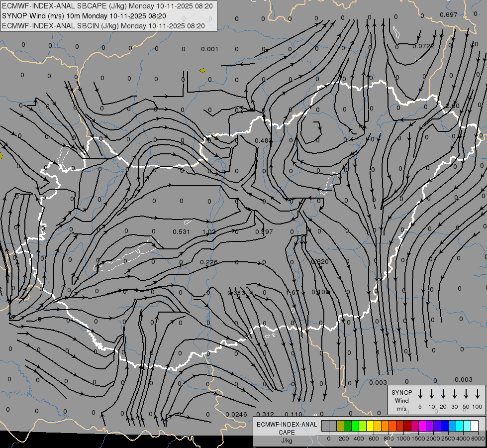Select the white CAPE legend swatch
The width and height of the screenshot is (487, 448).
(x=474, y=426)
